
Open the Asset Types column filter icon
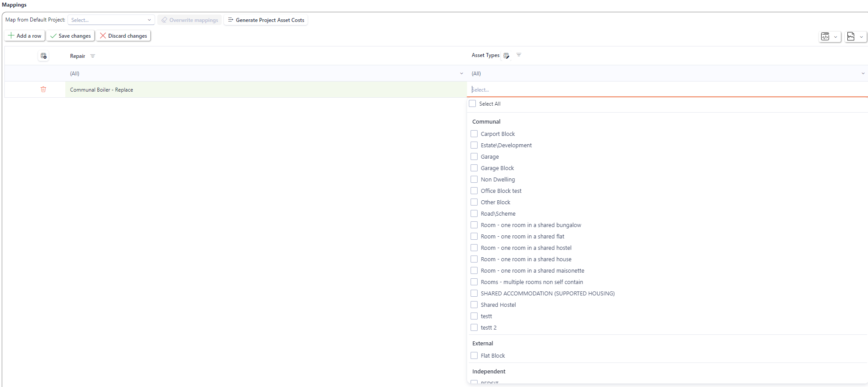519,55
